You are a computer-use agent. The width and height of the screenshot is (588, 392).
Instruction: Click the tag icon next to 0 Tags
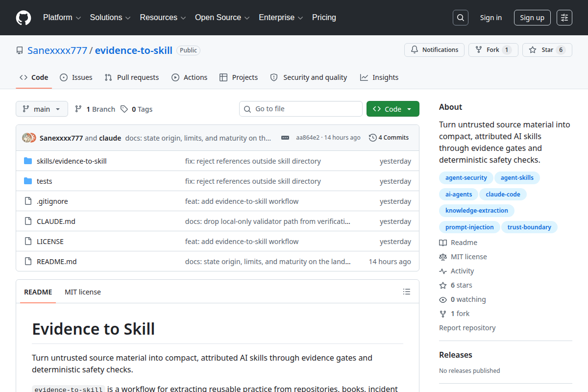click(x=124, y=109)
